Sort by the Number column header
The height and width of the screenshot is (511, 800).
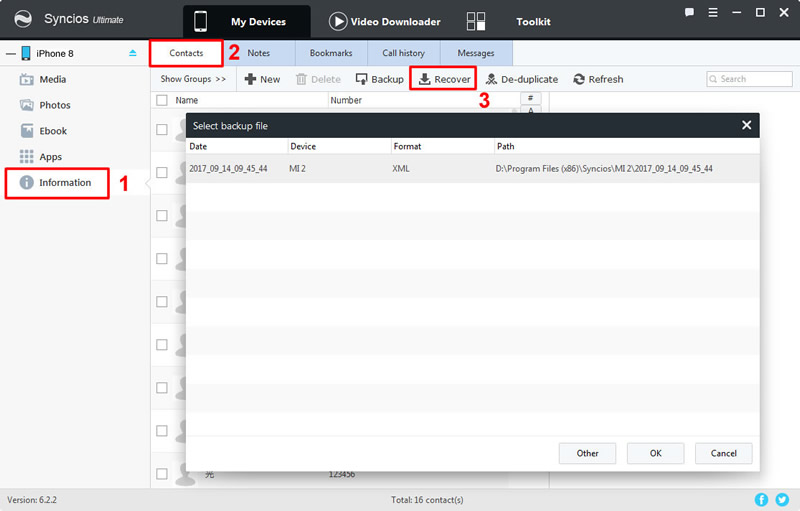click(346, 100)
